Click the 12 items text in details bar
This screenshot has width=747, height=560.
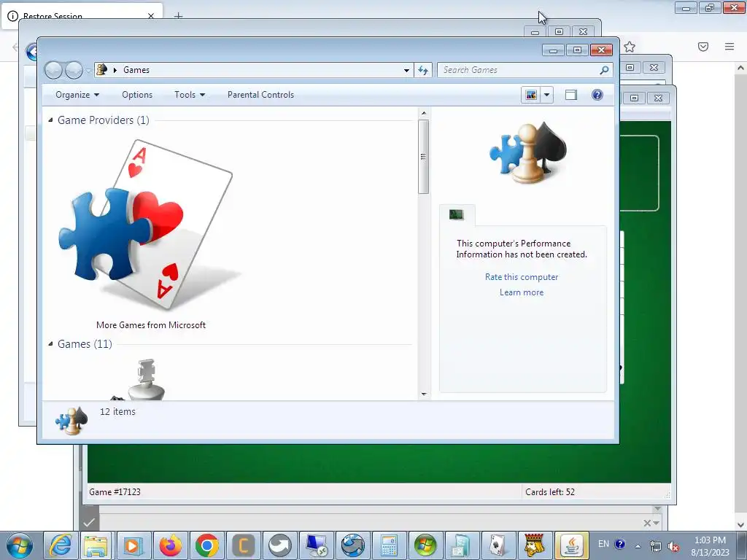pos(117,411)
